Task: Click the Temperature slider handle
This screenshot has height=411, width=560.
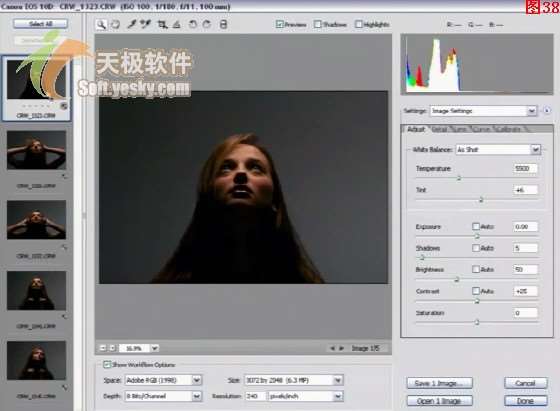Action: click(459, 178)
